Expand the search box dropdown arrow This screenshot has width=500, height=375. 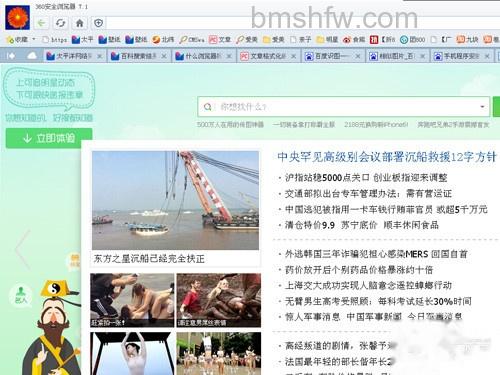coord(482,107)
